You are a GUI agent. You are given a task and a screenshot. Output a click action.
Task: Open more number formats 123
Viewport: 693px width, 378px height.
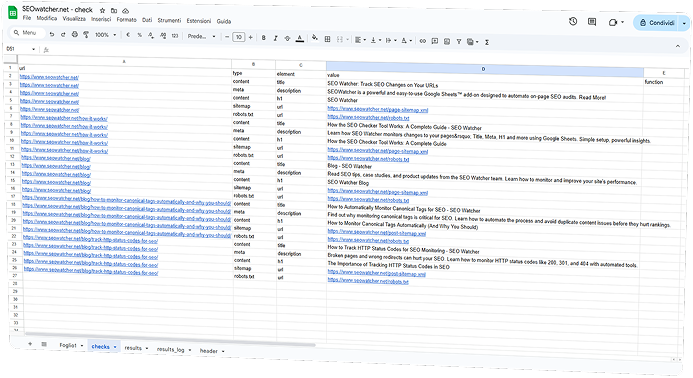pyautogui.click(x=175, y=36)
